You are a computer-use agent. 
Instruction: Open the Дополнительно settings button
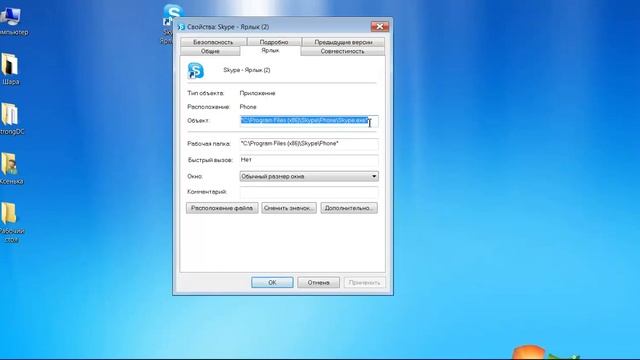point(349,208)
